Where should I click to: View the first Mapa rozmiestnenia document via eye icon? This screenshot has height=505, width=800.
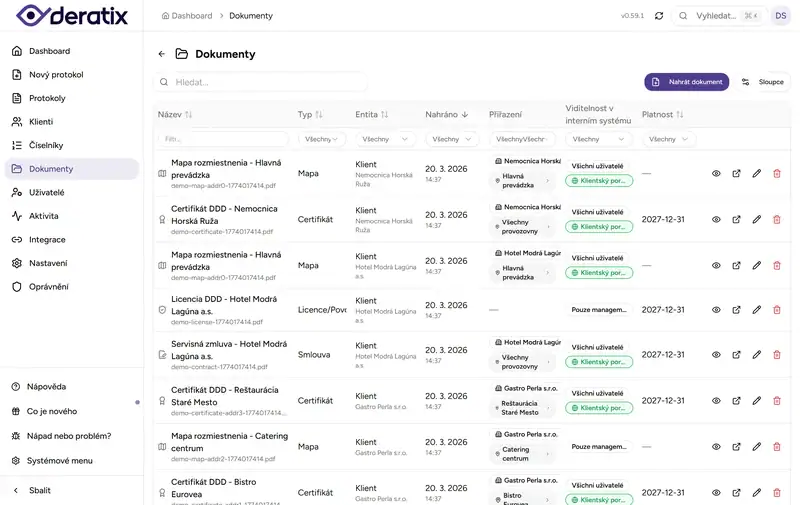(716, 174)
